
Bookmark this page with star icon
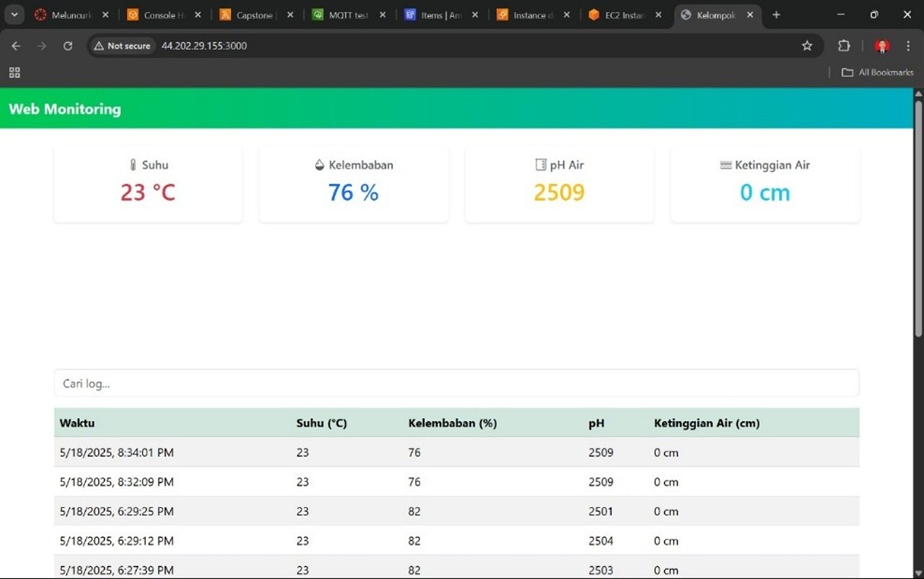[x=807, y=46]
